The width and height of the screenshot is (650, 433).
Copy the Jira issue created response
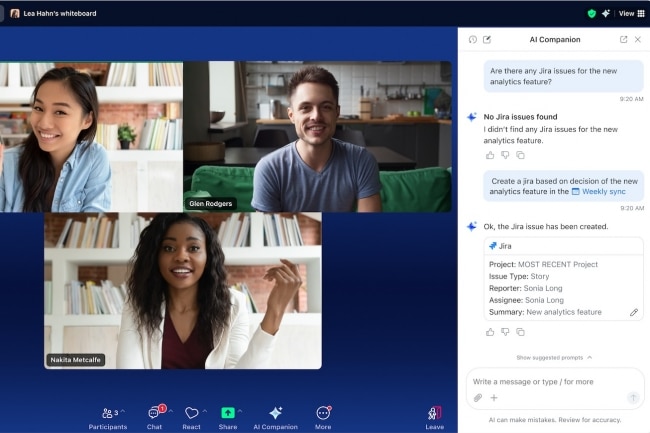520,332
